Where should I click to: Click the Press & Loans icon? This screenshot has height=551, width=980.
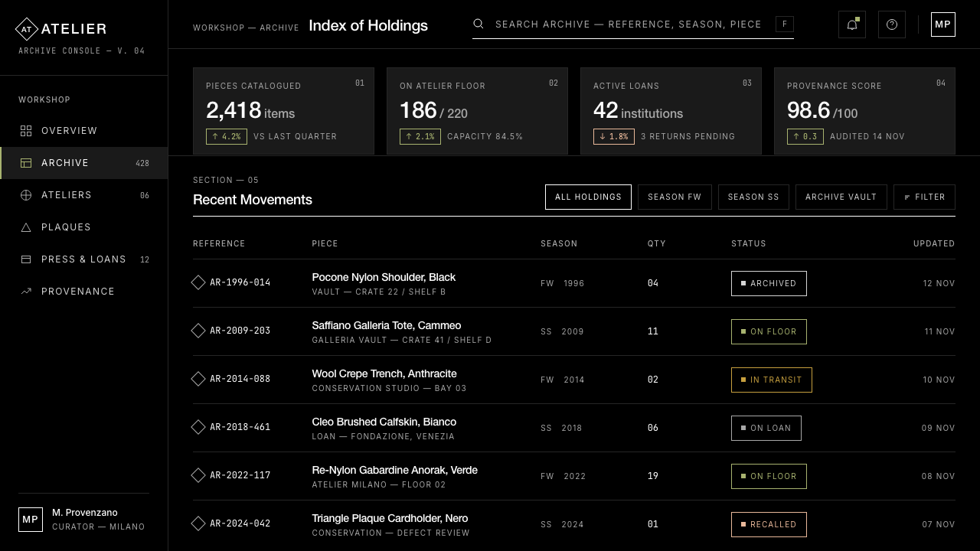pyautogui.click(x=26, y=259)
